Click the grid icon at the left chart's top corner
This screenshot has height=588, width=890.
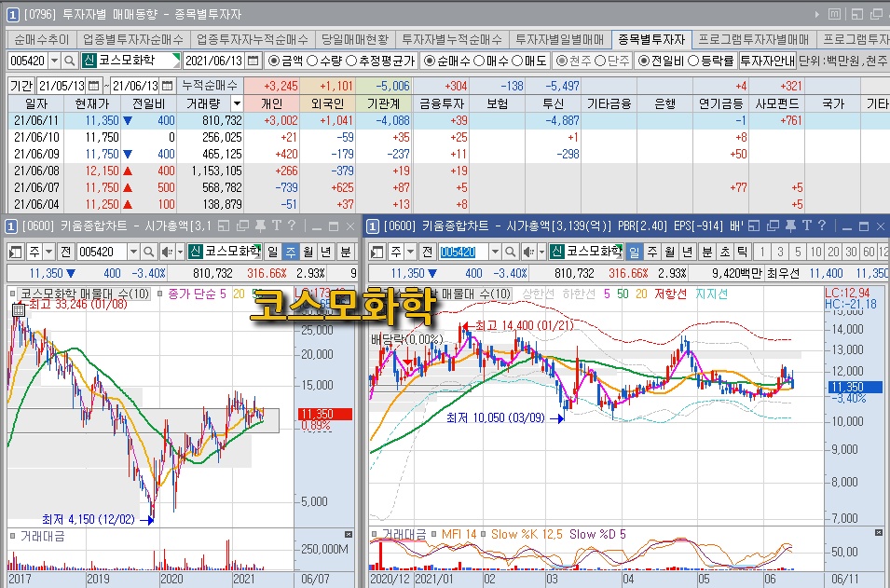[x=18, y=309]
